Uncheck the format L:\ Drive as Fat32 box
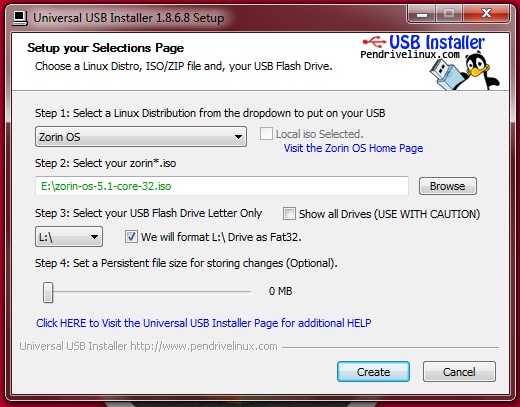This screenshot has height=407, width=520. [131, 237]
